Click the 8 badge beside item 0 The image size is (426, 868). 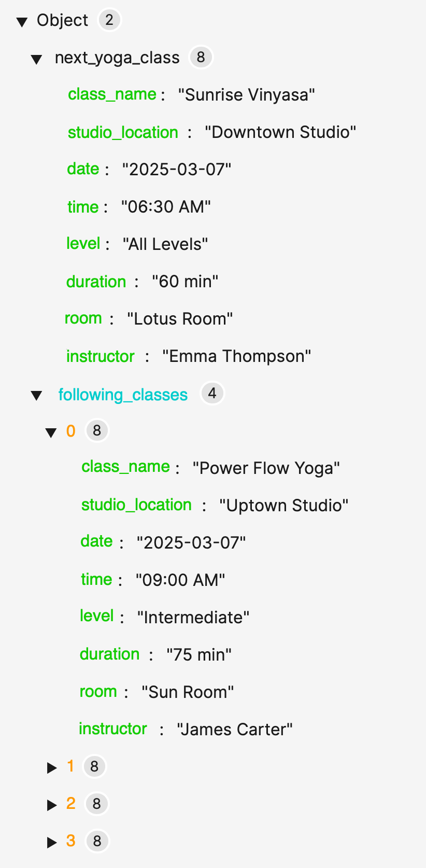tap(96, 430)
